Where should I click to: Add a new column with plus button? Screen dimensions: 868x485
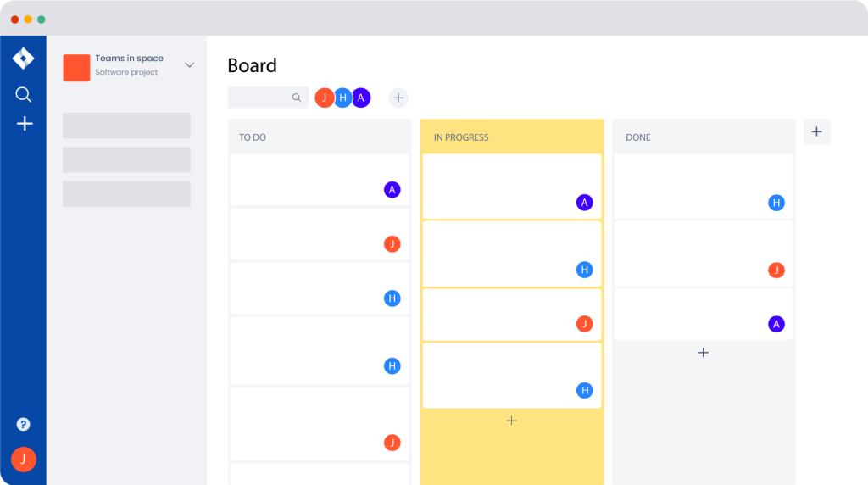pyautogui.click(x=816, y=131)
